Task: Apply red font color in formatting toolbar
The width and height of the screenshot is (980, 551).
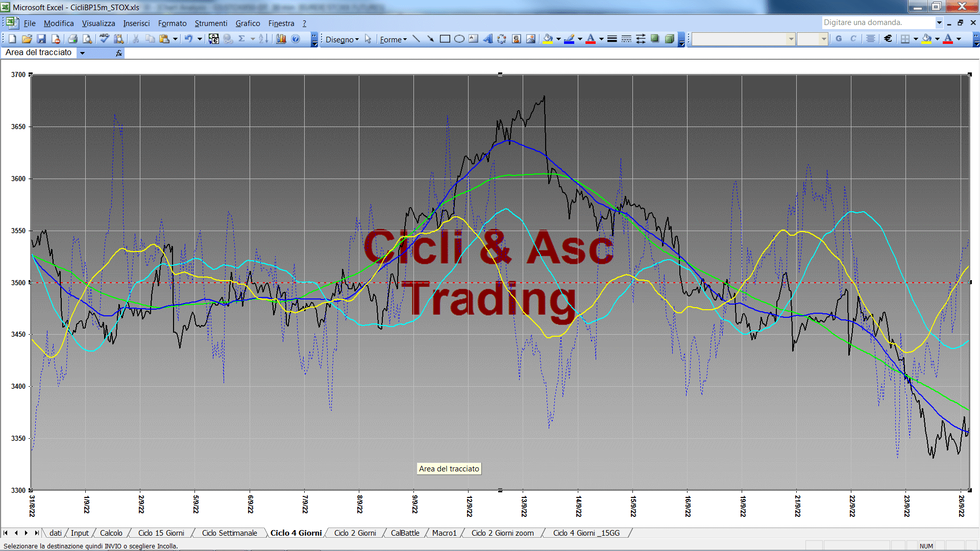Action: click(948, 39)
